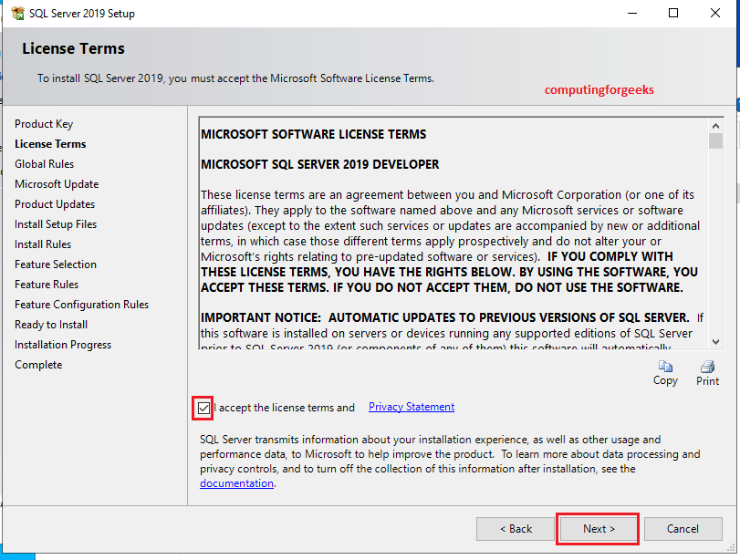740x560 pixels.
Task: Open the documentation link
Action: [236, 482]
